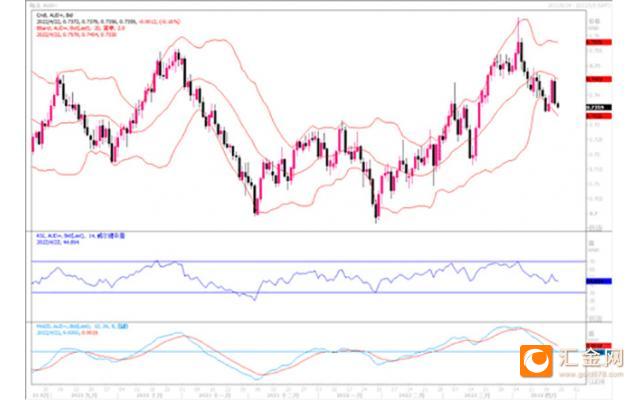Select the middle red Bollinger mid-band price tag
The width and height of the screenshot is (640, 400).
599,79
